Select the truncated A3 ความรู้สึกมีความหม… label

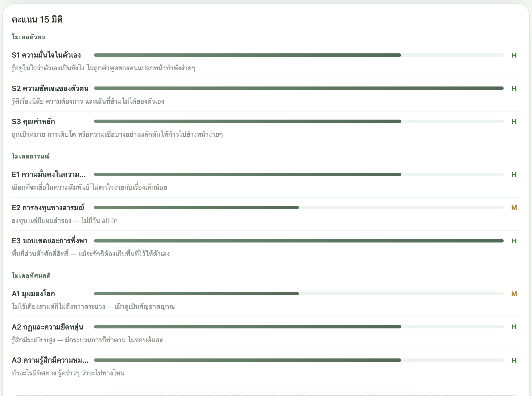(x=50, y=360)
